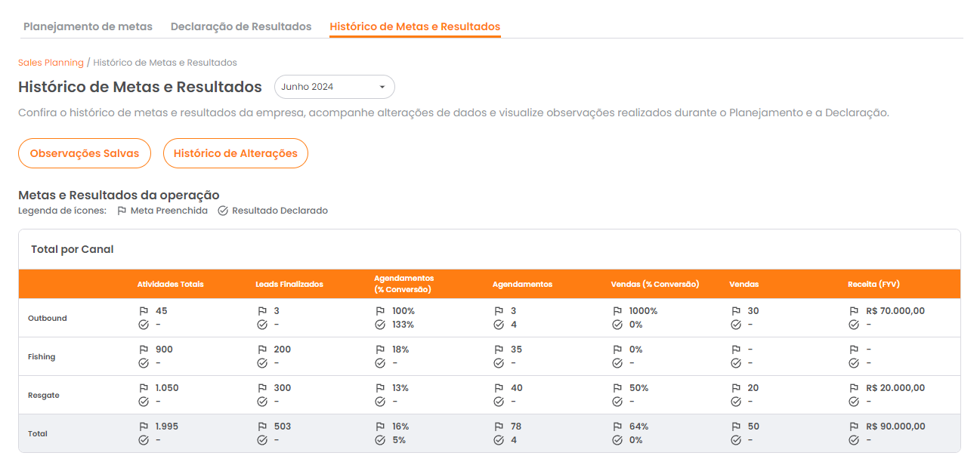Select the Histórico de Metas e Resultados tab
This screenshot has height=462, width=980.
[415, 26]
